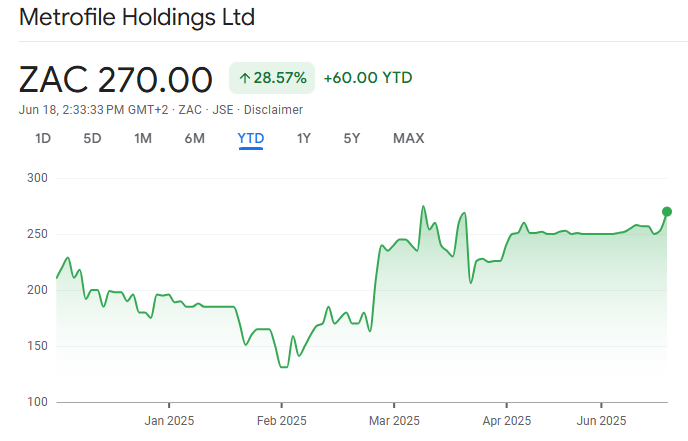The image size is (688, 441).
Task: Click the 250 y-axis value
Action: [x=37, y=234]
